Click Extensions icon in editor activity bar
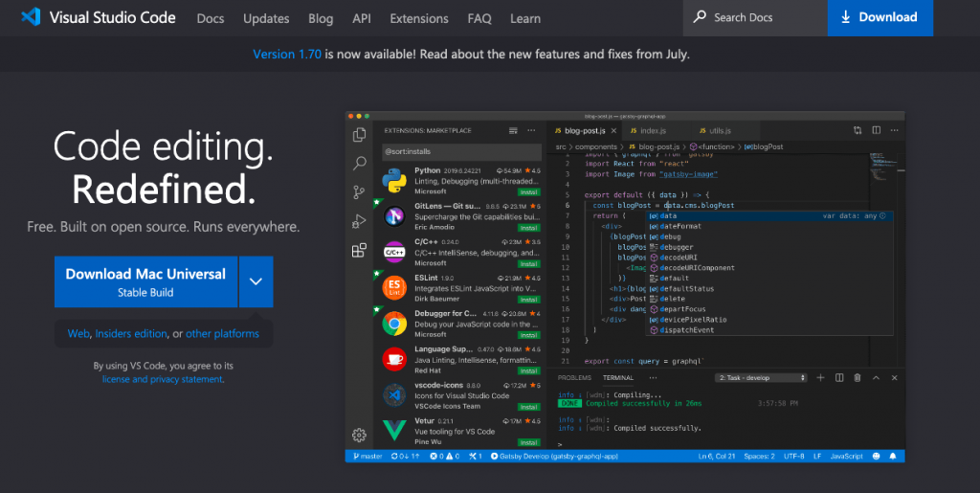Viewport: 980px width, 493px height. tap(360, 251)
